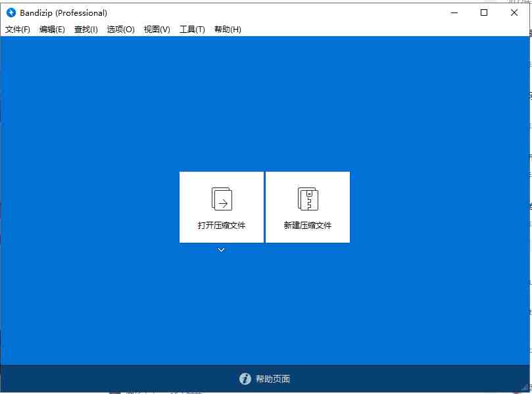Open the 文件(F) menu

[17, 29]
